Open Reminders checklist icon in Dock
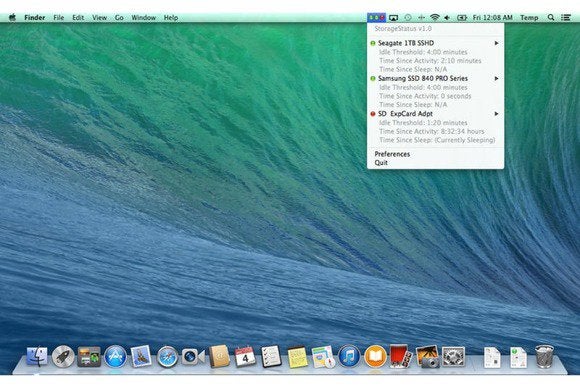This screenshot has height=388, width=580. click(271, 357)
